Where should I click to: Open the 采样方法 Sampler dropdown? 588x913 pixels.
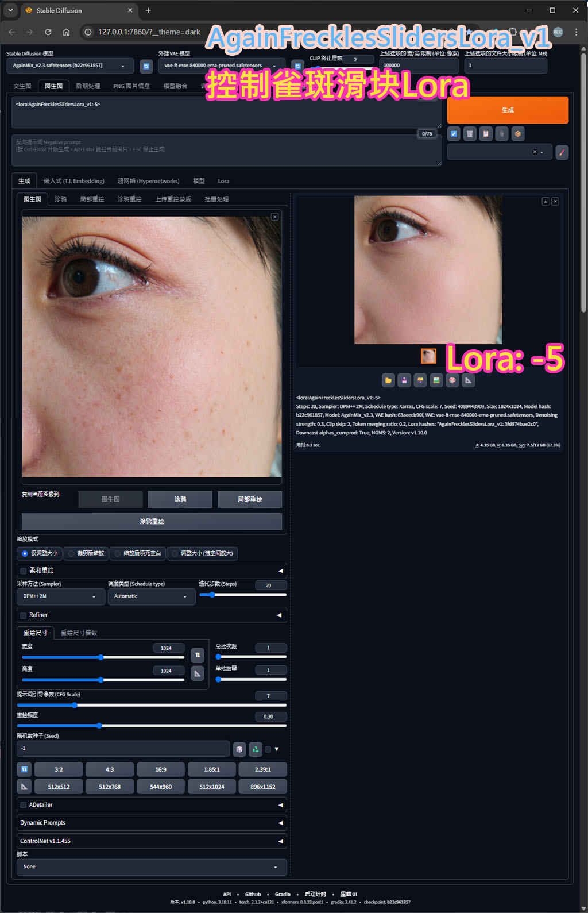coord(60,596)
